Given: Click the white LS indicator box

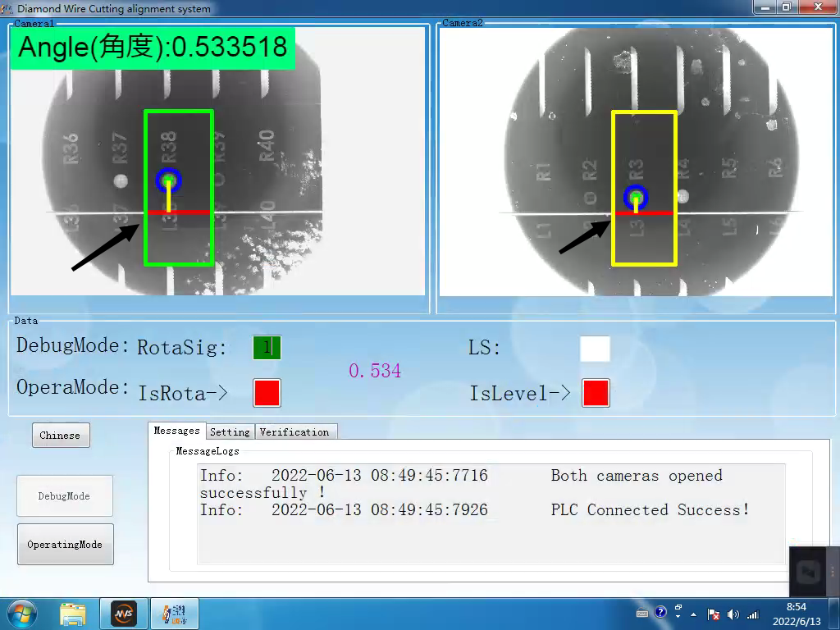Looking at the screenshot, I should point(595,349).
